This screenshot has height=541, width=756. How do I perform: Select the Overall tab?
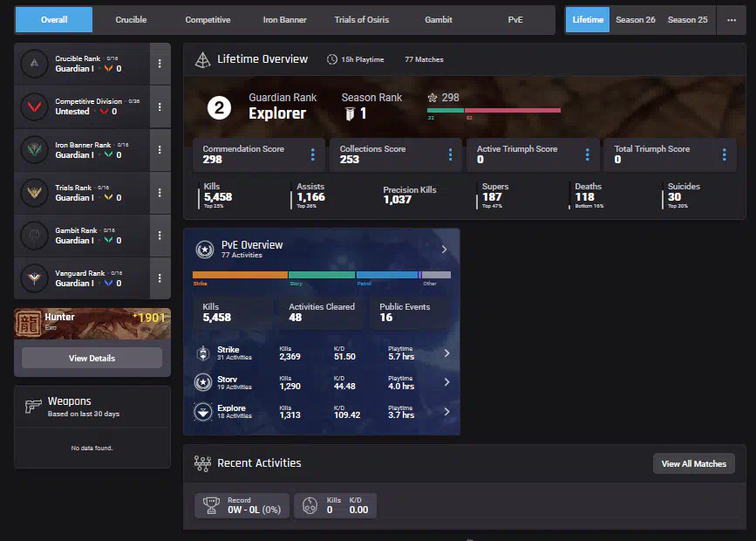tap(54, 20)
